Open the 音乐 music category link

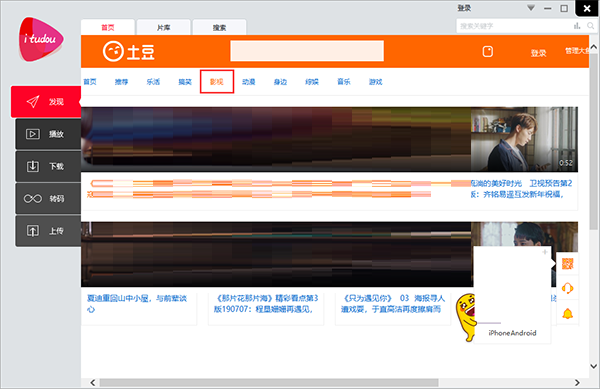coord(344,81)
